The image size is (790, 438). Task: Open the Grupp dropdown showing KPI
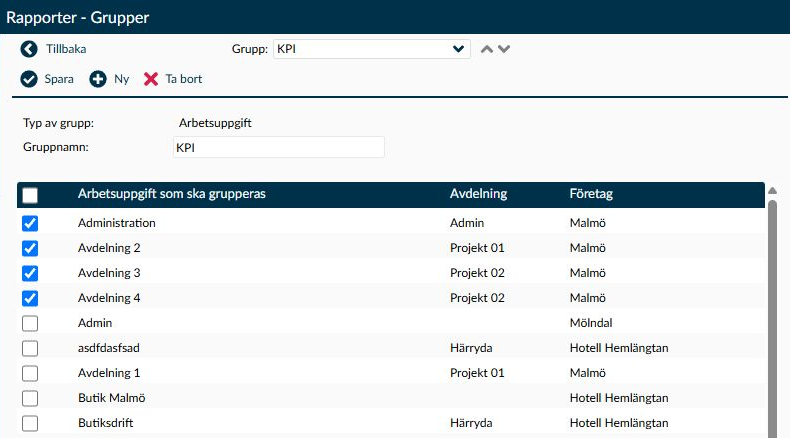(372, 49)
